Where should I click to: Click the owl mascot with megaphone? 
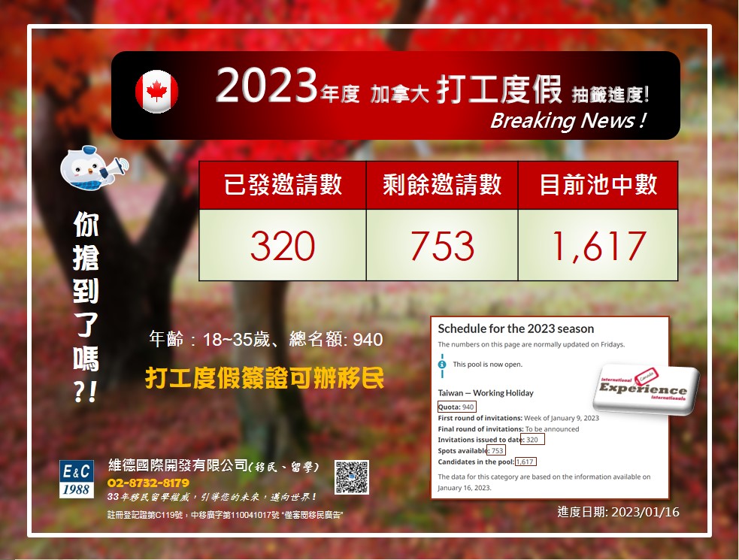point(94,168)
